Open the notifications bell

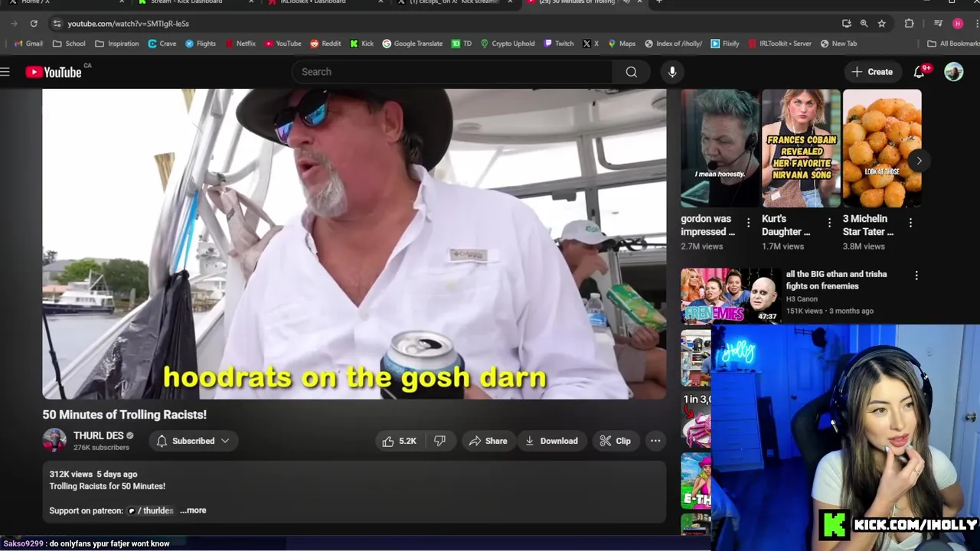919,72
